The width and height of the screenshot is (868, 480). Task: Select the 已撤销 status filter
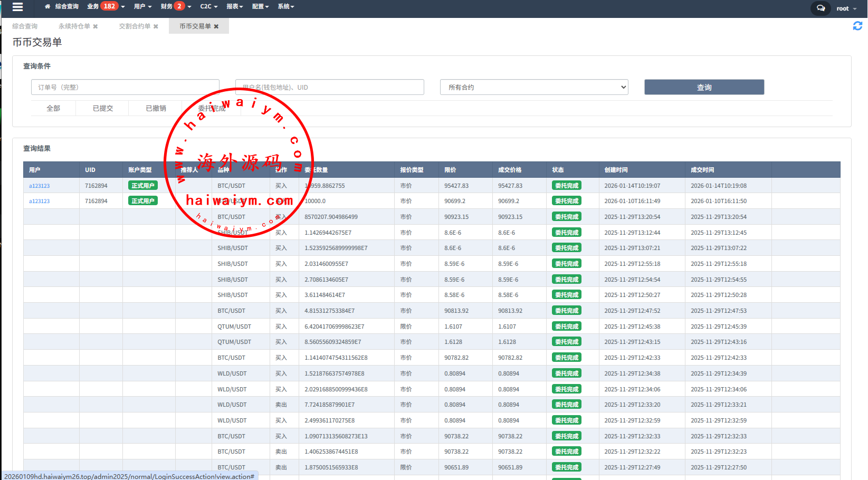click(156, 108)
